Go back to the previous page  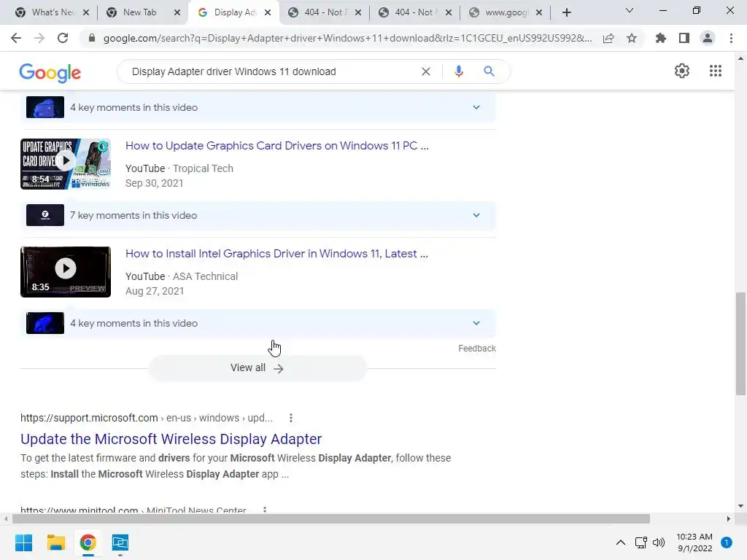coord(16,38)
